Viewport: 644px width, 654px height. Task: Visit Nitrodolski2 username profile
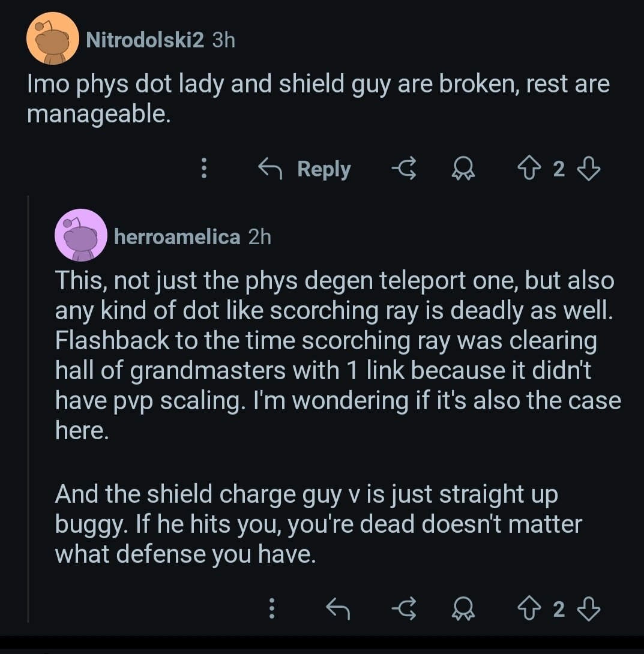145,40
